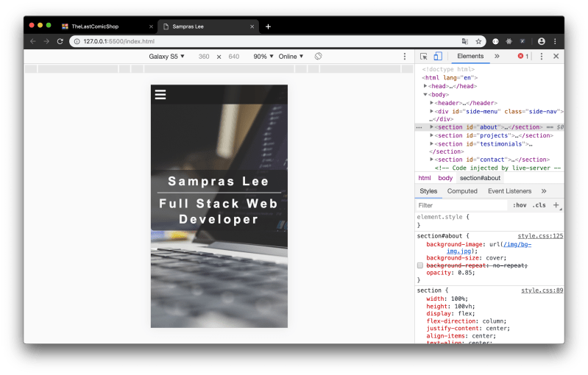Enable the background-repeat property checkbox
Viewport: 588px width, 375px height.
point(420,265)
